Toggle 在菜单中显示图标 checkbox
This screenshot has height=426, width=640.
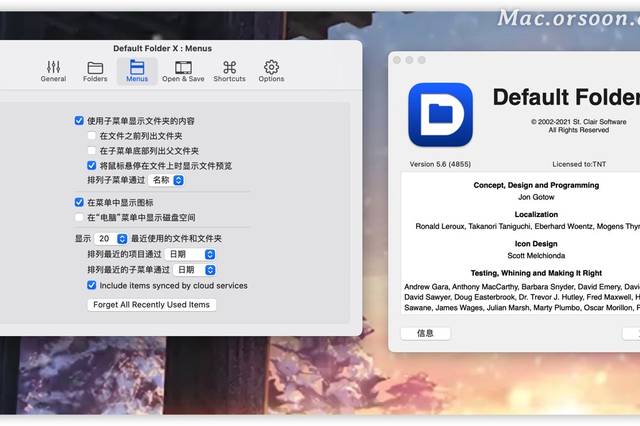pos(79,202)
